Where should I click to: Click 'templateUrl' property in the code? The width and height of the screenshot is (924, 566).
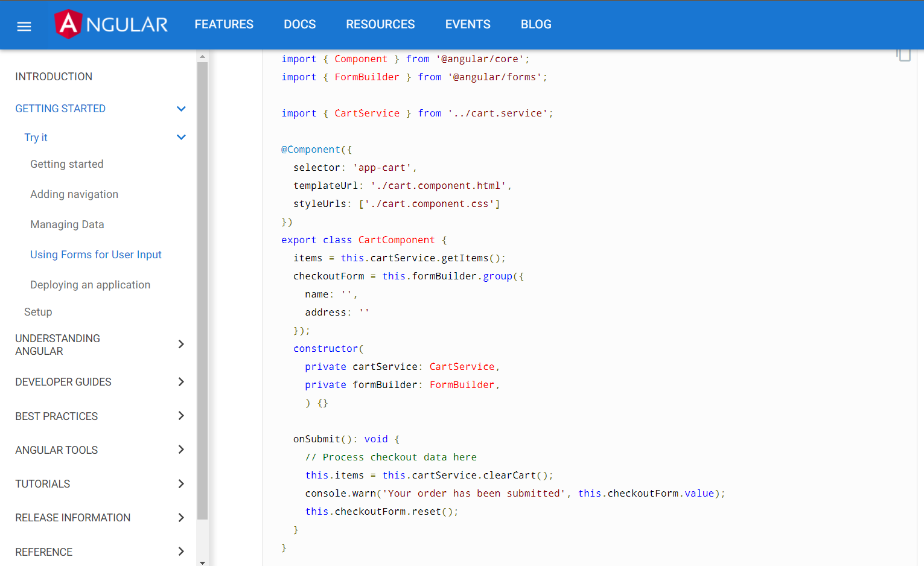pos(326,186)
